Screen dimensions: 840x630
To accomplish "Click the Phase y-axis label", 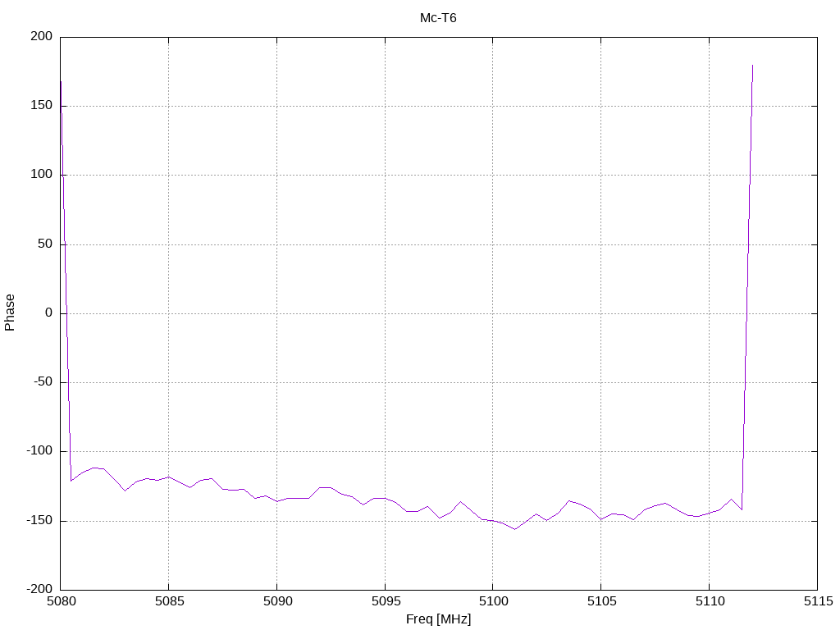I will 10,313.
